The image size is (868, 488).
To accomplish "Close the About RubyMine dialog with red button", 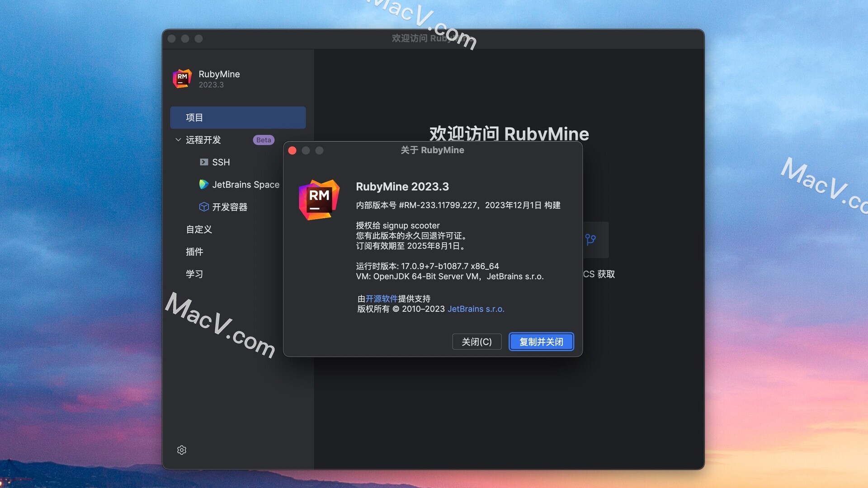I will point(292,150).
